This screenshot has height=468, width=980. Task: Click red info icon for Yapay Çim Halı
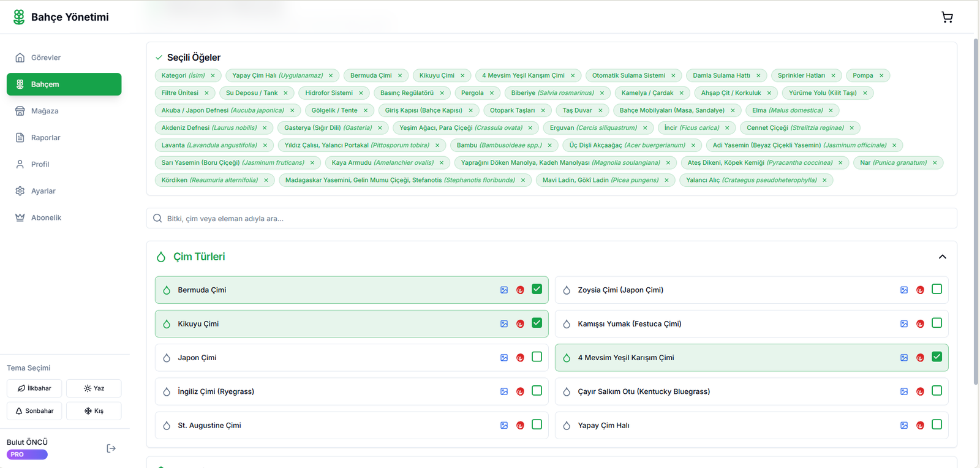coord(920,426)
